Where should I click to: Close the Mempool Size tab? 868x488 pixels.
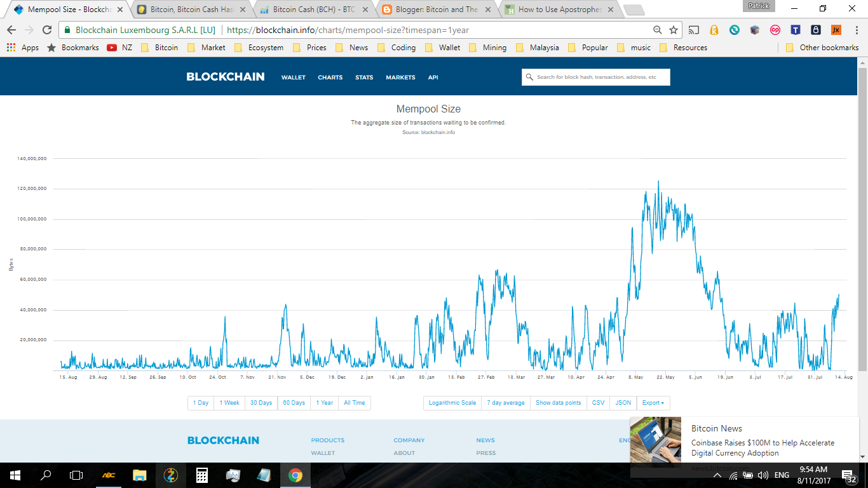[x=119, y=10]
